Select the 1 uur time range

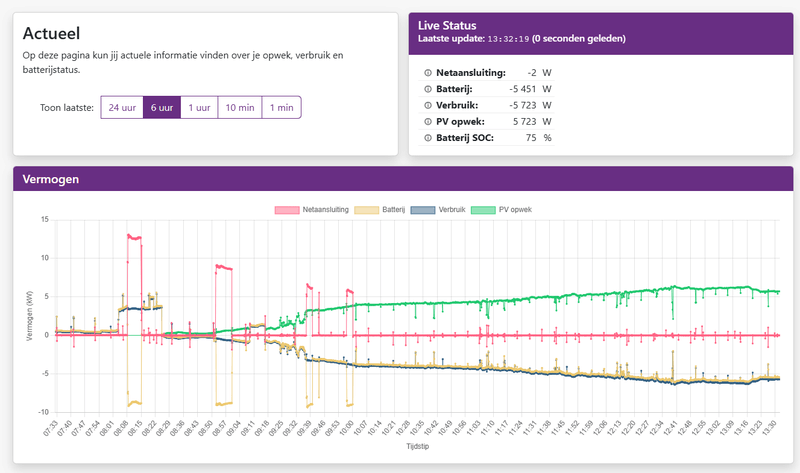(x=199, y=108)
